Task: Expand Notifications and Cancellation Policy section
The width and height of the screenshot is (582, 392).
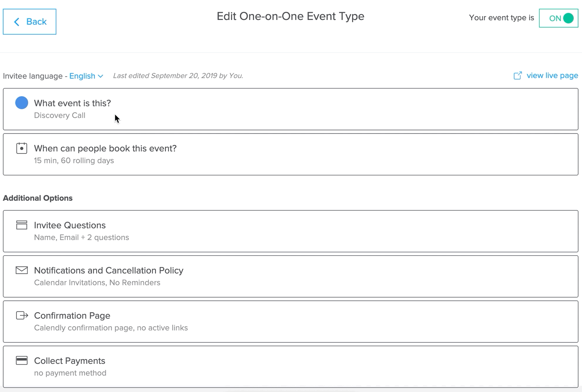Action: [x=291, y=276]
